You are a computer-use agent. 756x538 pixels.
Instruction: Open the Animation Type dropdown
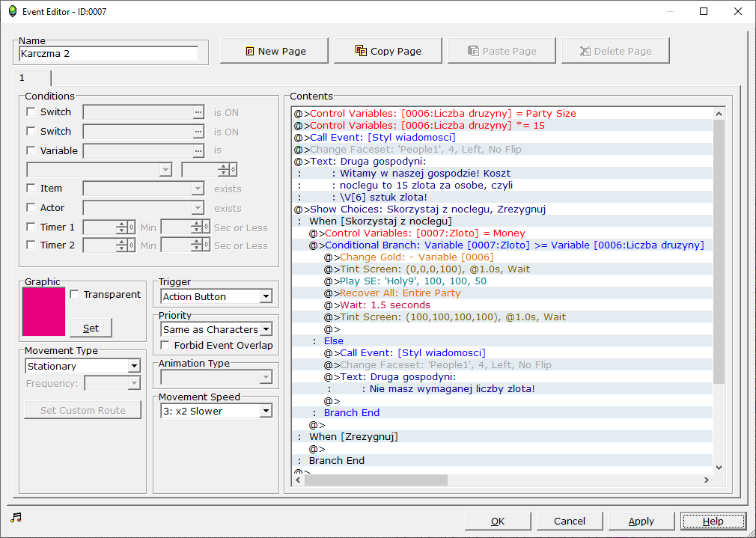pos(216,376)
